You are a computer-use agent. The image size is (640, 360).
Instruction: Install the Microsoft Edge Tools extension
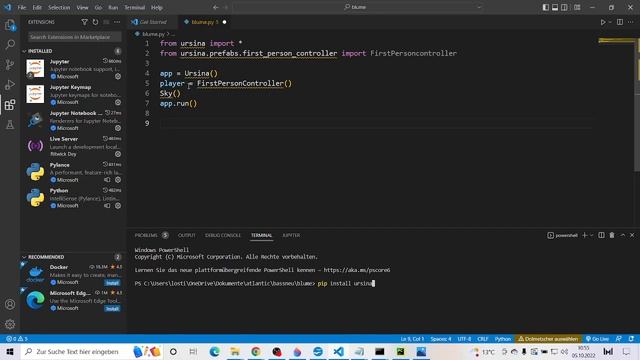[x=112, y=309]
